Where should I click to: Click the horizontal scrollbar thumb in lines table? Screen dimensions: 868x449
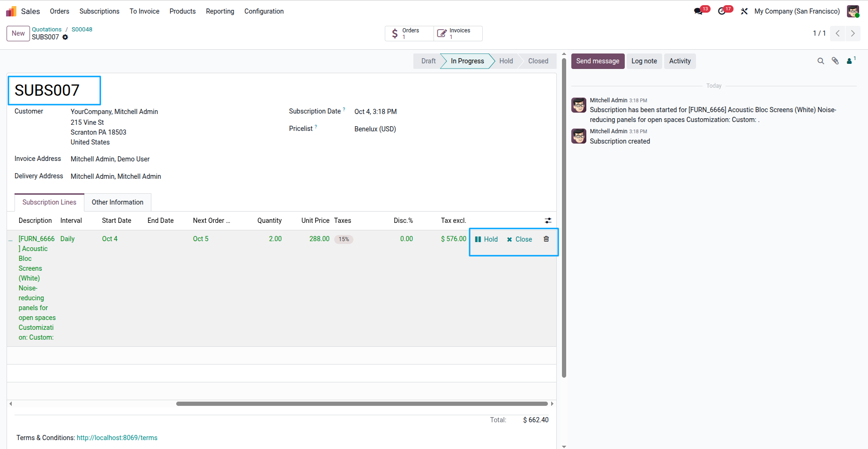(x=362, y=403)
